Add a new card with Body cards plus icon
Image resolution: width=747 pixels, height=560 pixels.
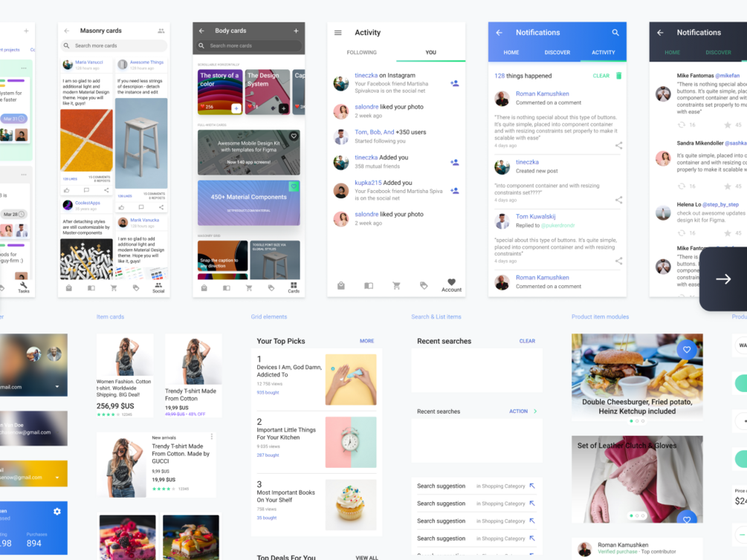(296, 30)
